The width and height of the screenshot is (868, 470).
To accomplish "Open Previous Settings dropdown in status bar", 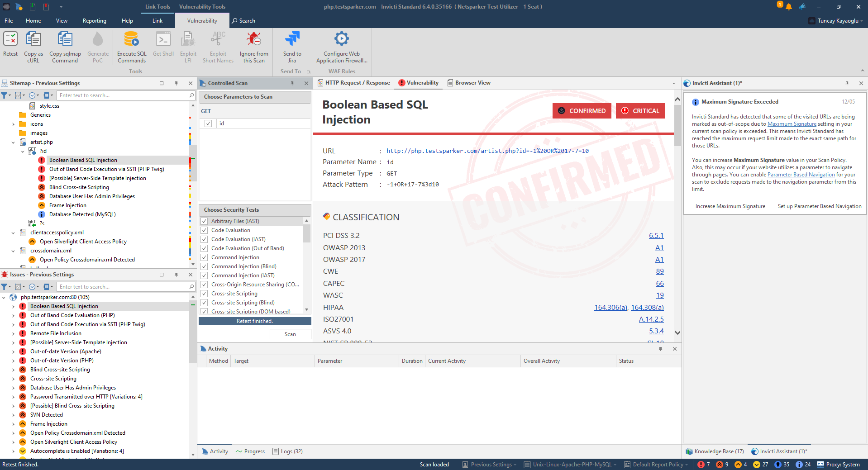I will (489, 465).
